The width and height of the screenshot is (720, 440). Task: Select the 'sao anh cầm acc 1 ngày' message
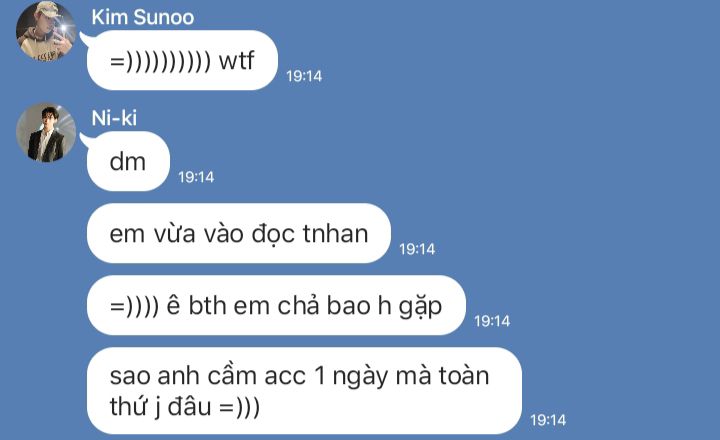pos(304,391)
